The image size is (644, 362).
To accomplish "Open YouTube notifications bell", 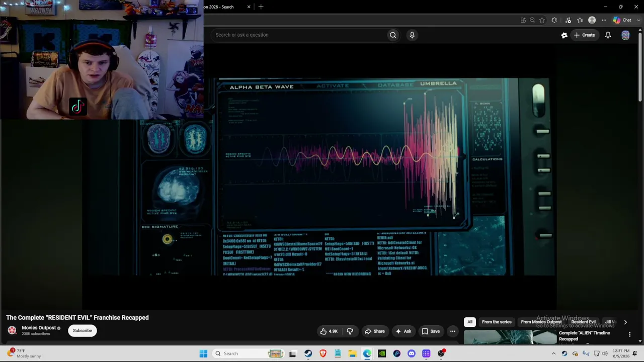I will [608, 35].
